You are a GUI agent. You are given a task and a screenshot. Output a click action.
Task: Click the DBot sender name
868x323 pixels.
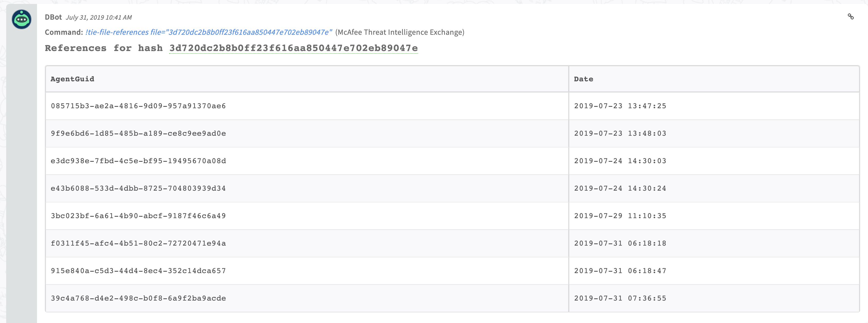(53, 17)
